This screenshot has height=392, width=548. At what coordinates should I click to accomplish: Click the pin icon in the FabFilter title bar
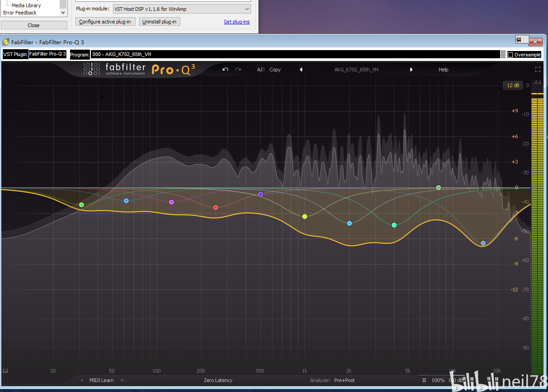519,41
